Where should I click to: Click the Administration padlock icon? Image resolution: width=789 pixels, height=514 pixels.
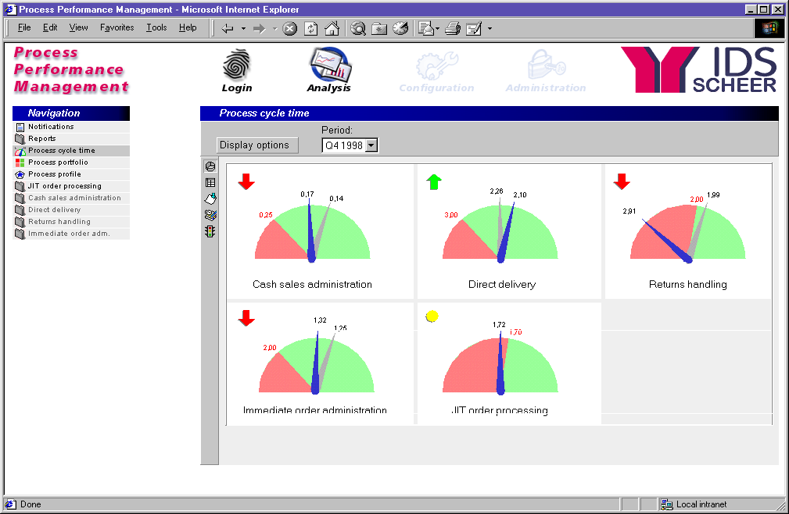coord(546,64)
